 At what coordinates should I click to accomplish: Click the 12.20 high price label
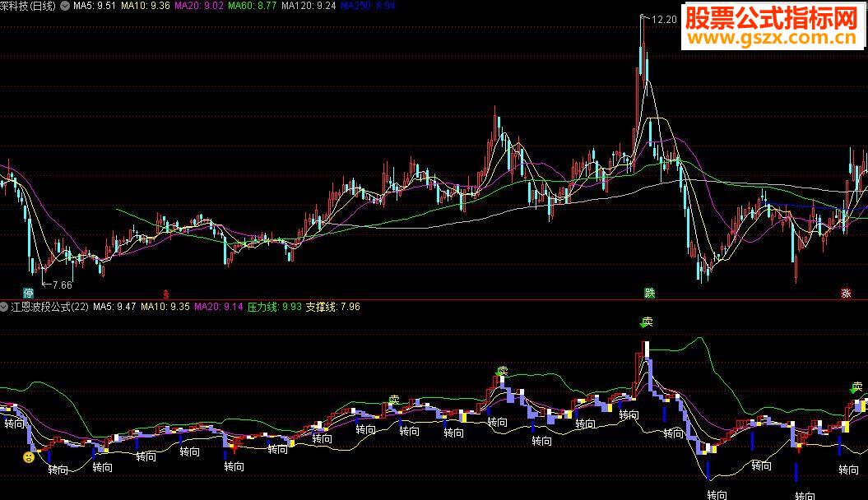point(664,20)
